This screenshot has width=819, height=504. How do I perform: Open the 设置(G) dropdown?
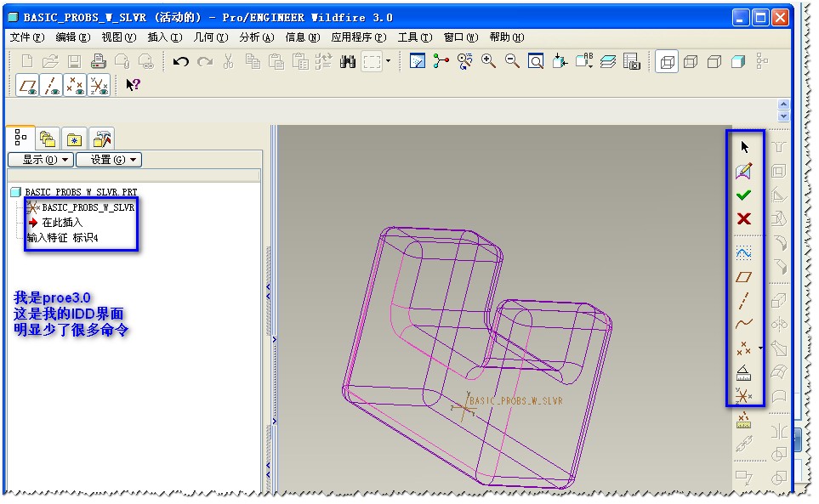(109, 160)
